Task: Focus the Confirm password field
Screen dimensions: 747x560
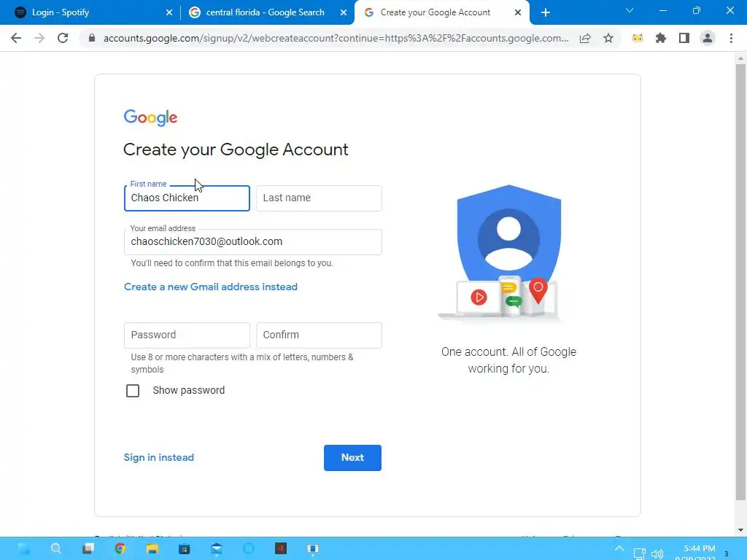Action: [x=320, y=335]
